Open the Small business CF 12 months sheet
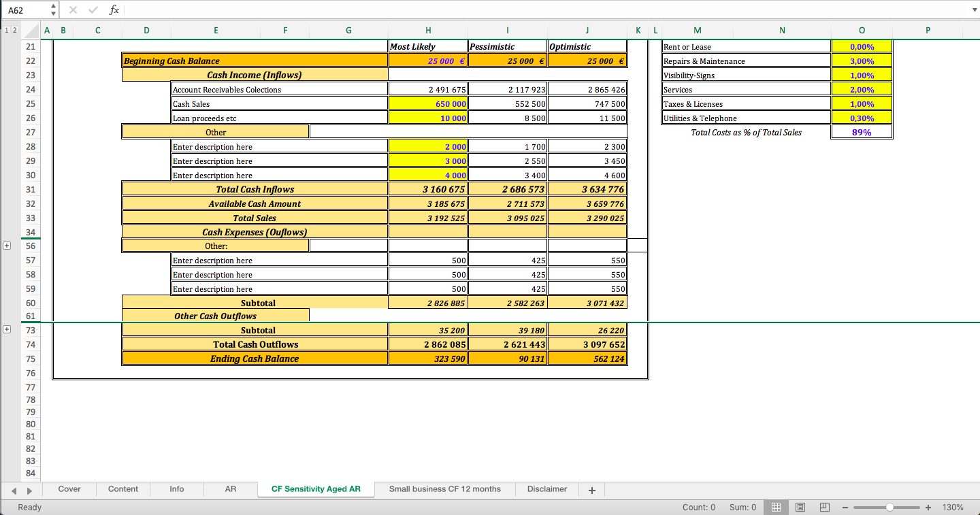The height and width of the screenshot is (515, 980). coord(444,488)
